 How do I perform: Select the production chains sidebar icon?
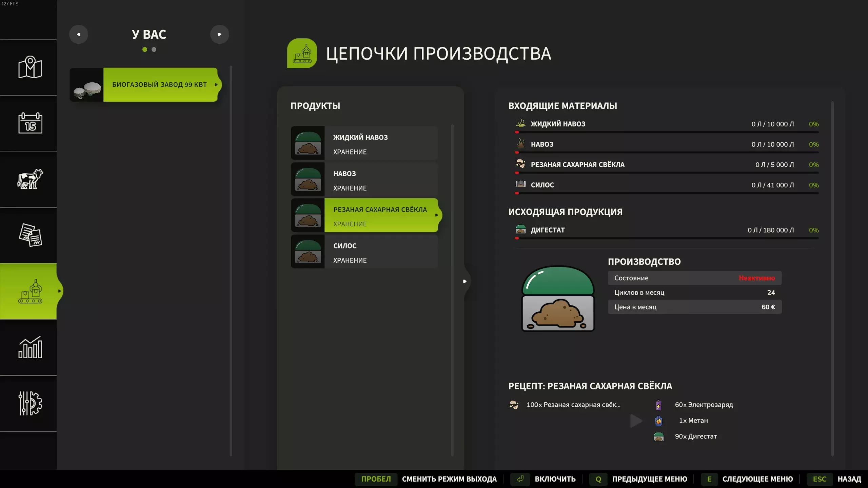[x=30, y=291]
